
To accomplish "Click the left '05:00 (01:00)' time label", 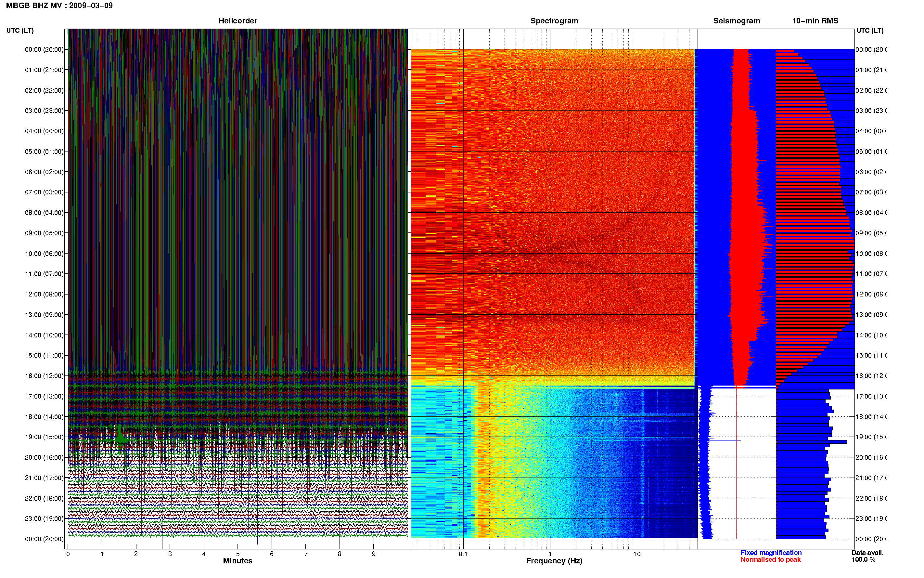I will click(44, 152).
